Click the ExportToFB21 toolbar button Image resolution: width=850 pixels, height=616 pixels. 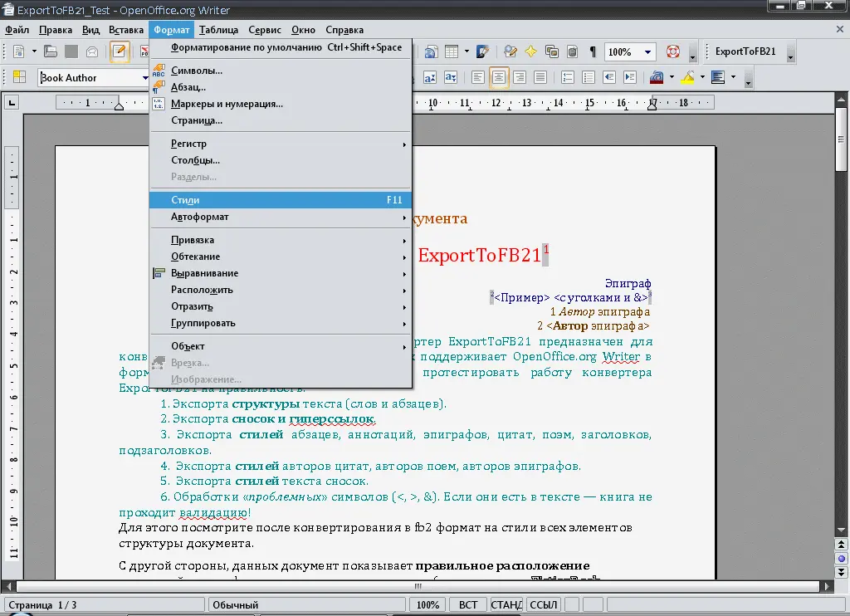745,51
